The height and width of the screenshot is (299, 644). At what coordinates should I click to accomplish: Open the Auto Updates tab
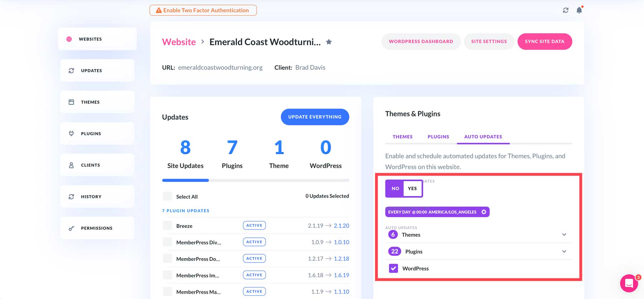[483, 137]
